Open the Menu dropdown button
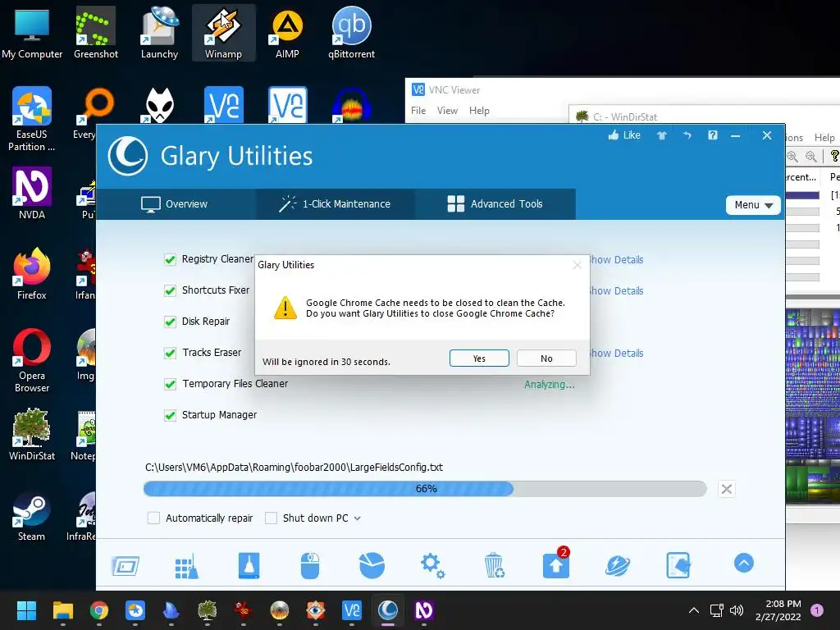 (753, 204)
